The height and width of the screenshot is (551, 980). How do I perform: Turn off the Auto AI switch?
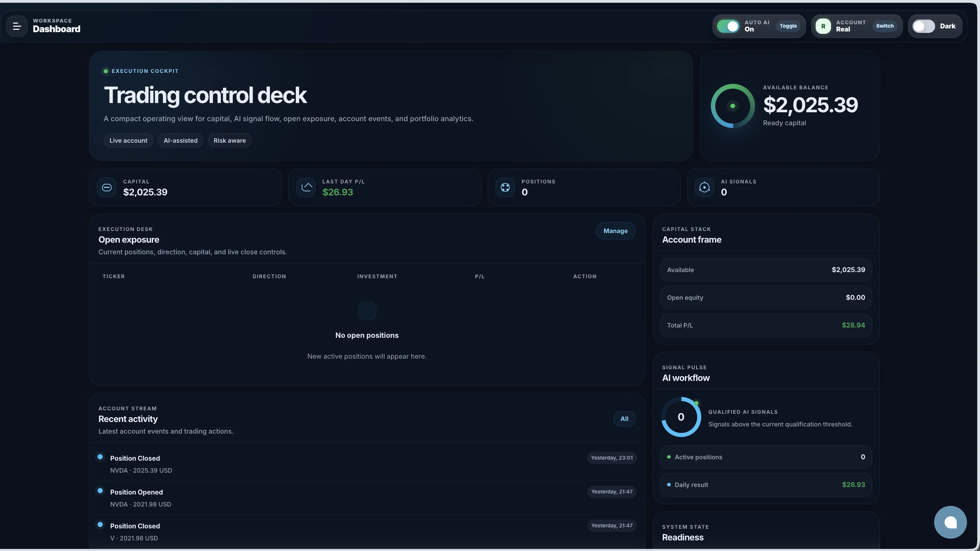pyautogui.click(x=728, y=26)
